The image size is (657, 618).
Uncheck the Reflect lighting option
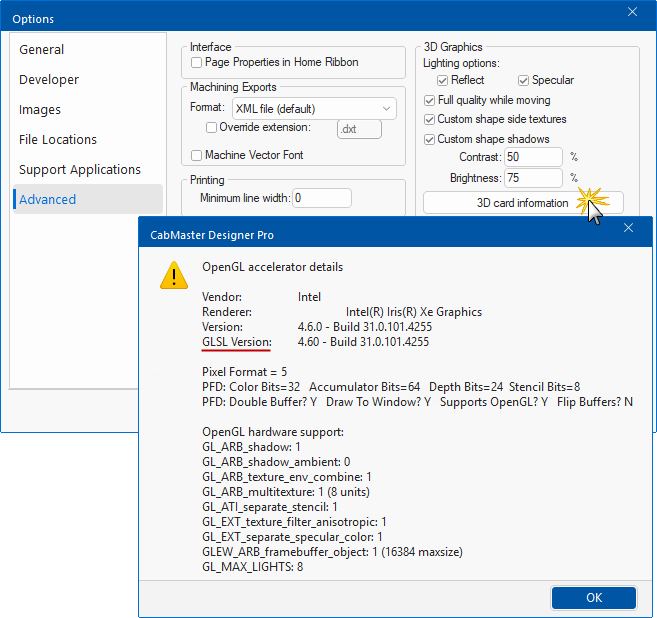[x=443, y=80]
